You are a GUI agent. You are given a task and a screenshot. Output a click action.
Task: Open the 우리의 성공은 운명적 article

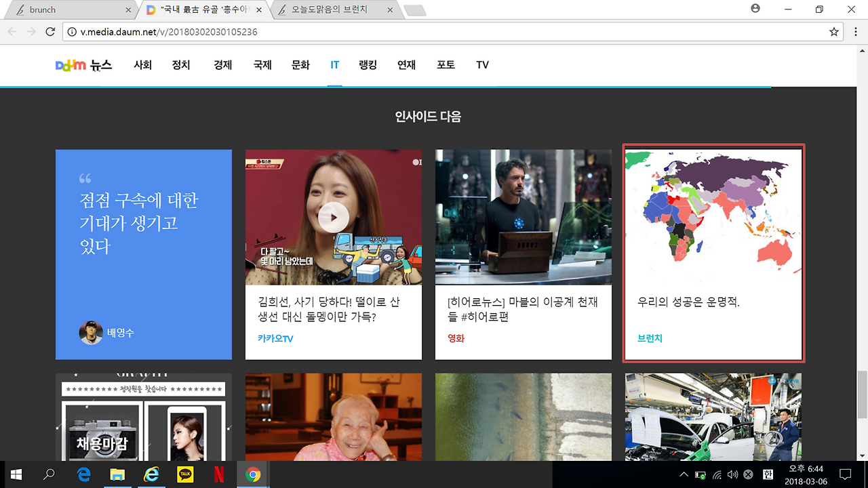[x=688, y=302]
